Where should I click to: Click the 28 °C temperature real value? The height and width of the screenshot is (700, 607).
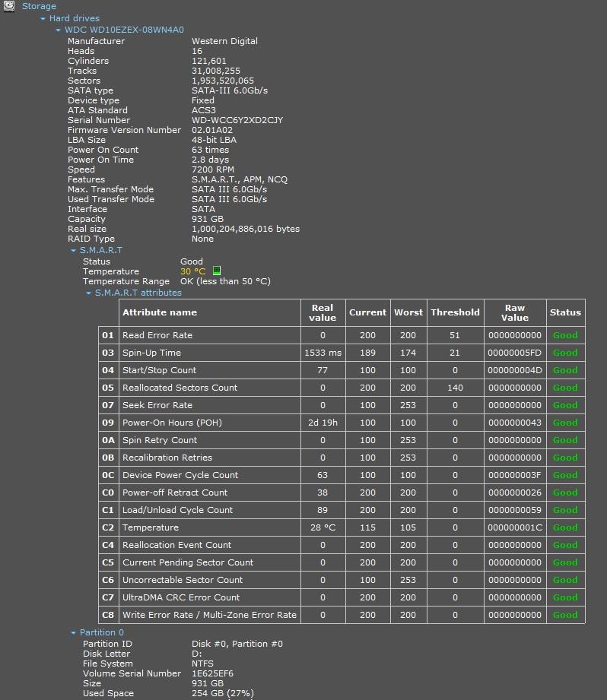pyautogui.click(x=323, y=527)
